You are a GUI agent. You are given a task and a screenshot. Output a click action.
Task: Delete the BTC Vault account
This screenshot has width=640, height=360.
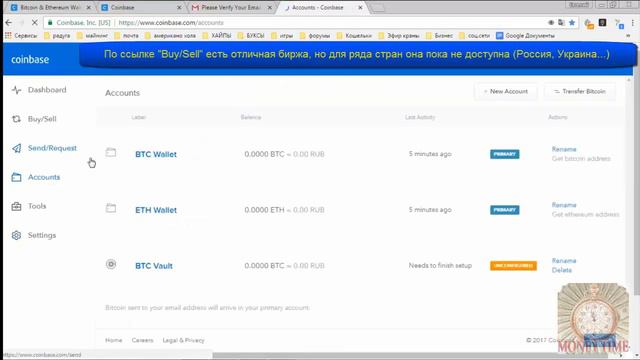(562, 270)
